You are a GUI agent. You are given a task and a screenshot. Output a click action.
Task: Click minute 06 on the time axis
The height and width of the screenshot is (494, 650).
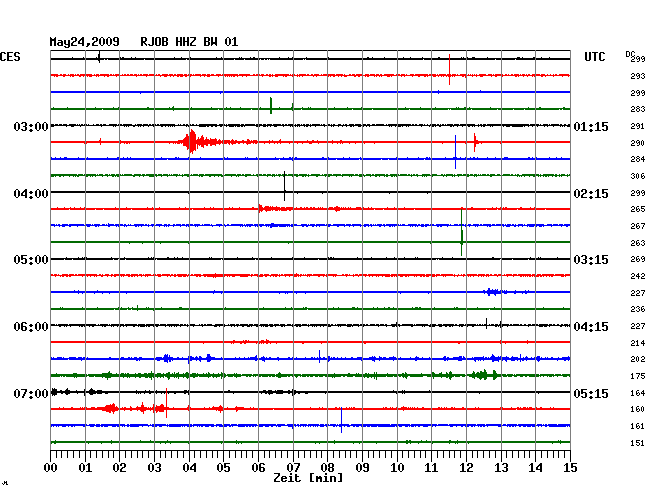pos(258,468)
